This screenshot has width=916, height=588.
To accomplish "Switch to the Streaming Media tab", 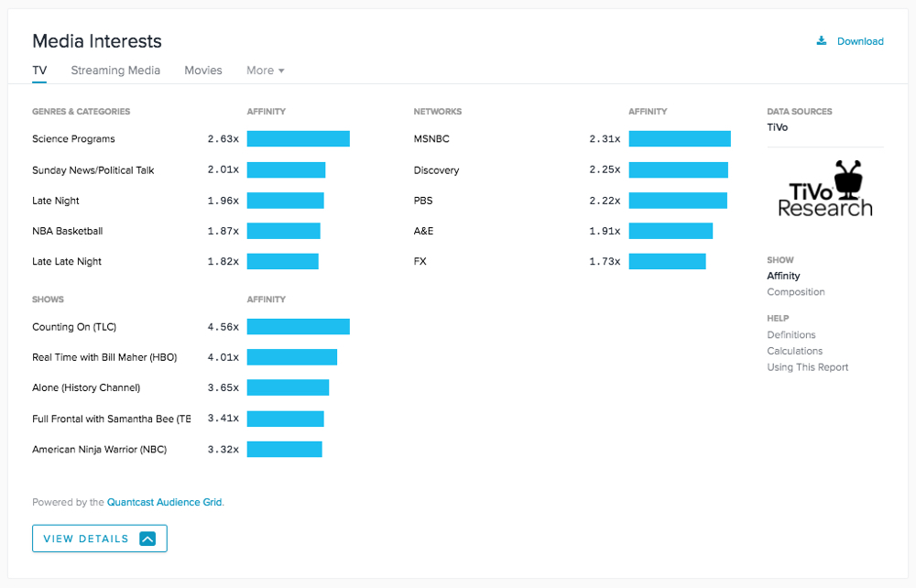I will 115,71.
